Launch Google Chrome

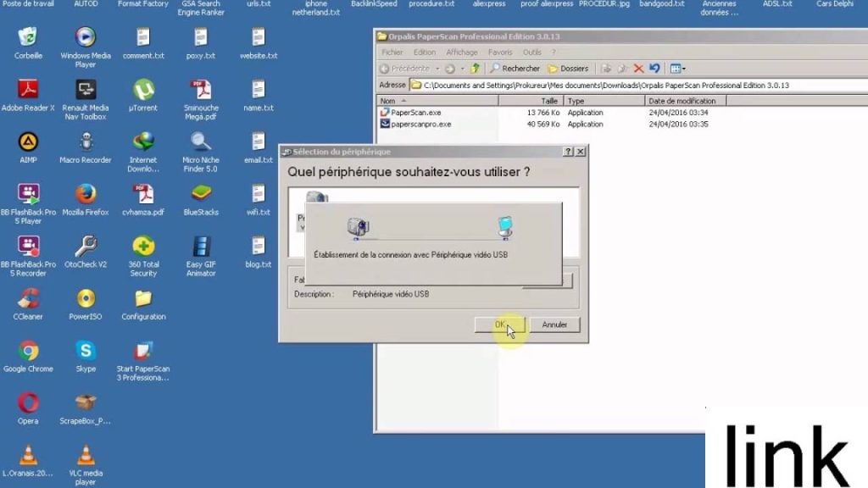pos(28,351)
